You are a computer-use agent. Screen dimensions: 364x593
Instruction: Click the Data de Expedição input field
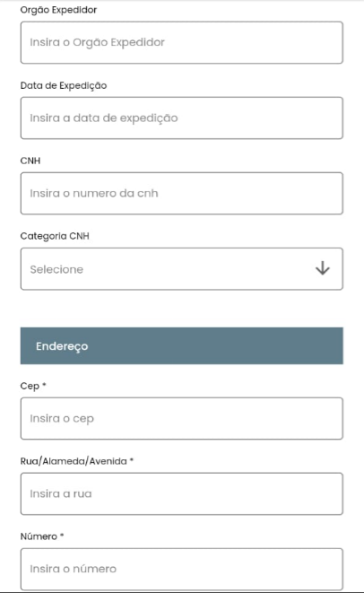coord(182,118)
